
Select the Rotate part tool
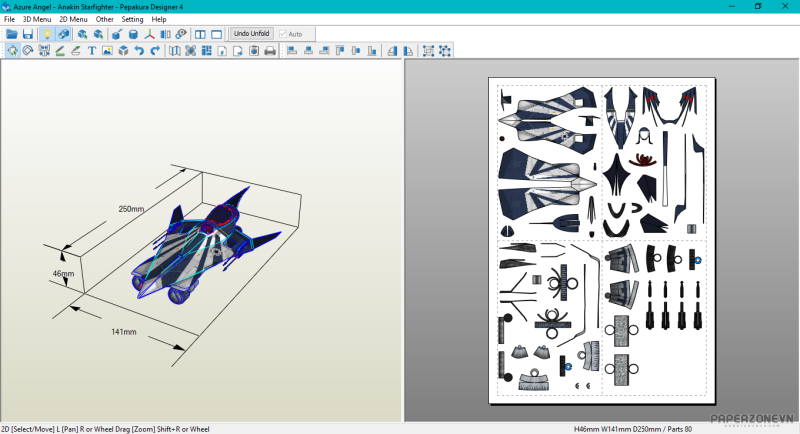point(28,50)
